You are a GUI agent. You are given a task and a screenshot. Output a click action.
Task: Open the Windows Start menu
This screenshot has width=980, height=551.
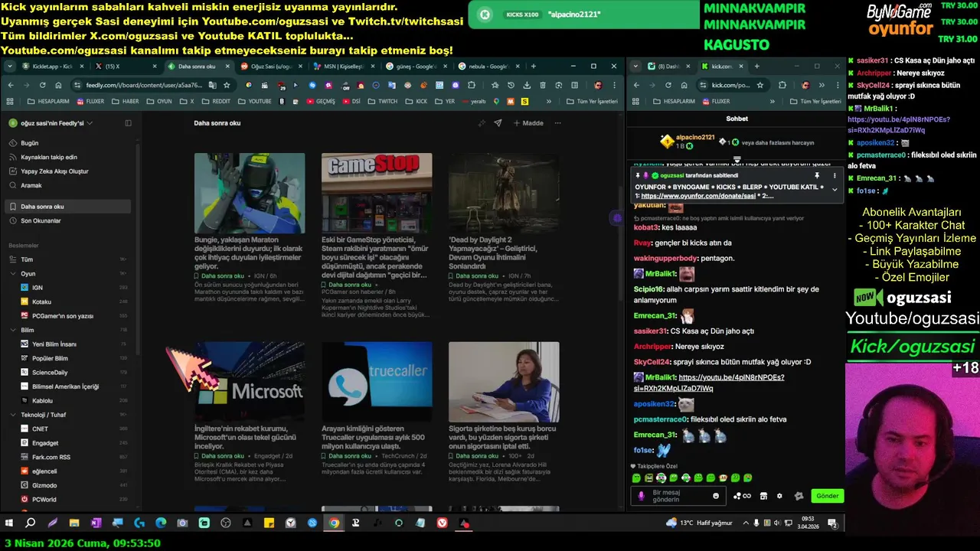click(9, 523)
